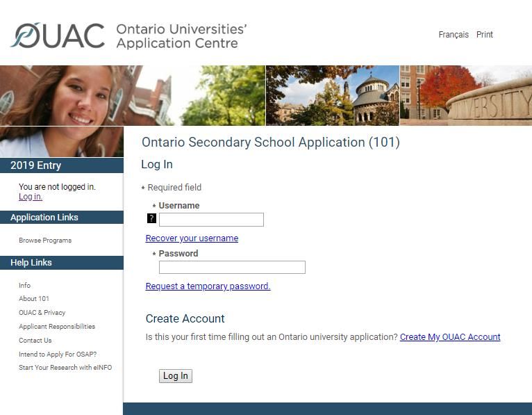Click the OUAC logo

[58, 35]
